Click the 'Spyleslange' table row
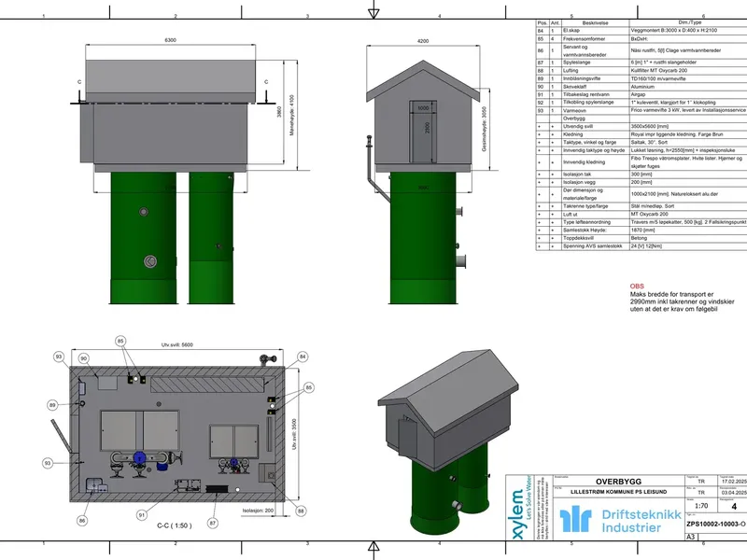The width and height of the screenshot is (747, 560). (x=641, y=63)
